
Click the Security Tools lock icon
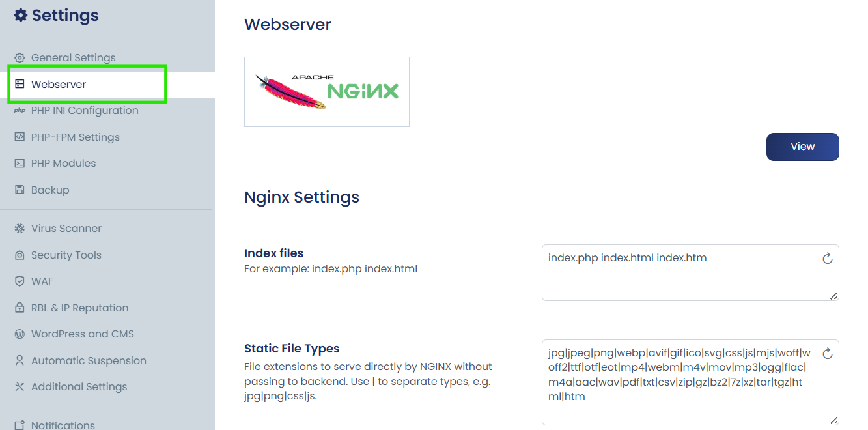(x=20, y=255)
